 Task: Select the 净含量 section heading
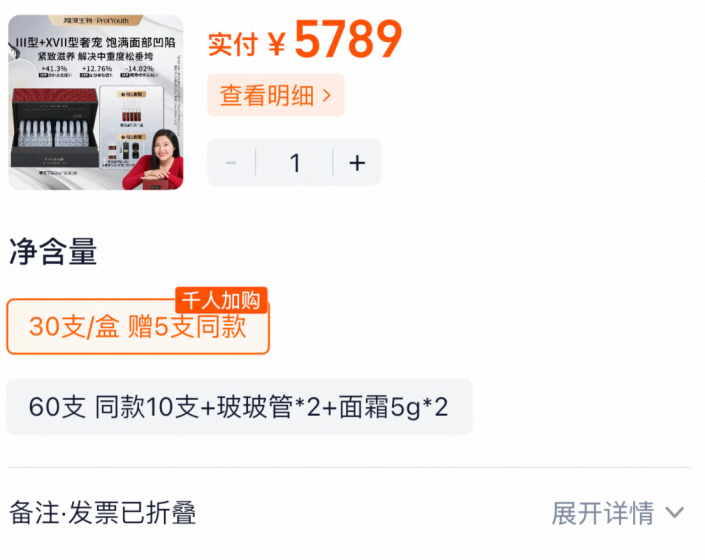click(x=53, y=252)
